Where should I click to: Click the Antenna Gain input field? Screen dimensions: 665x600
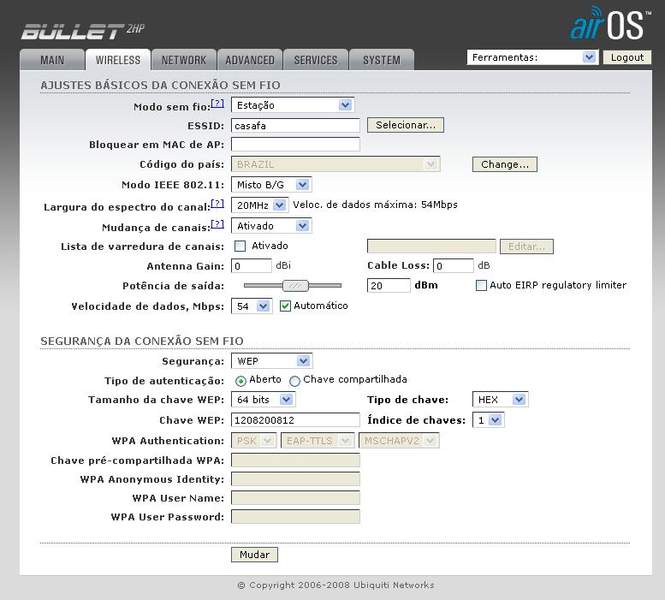point(251,266)
